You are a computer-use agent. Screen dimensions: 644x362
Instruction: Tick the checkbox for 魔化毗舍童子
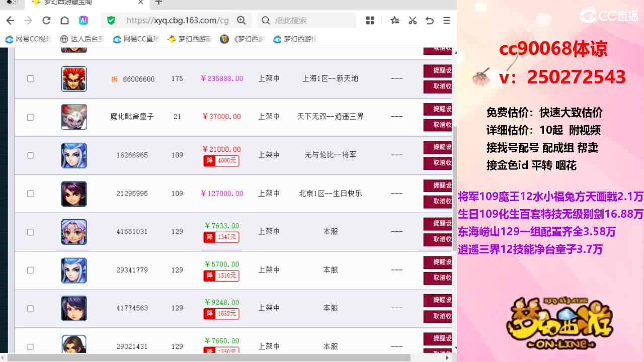click(x=30, y=117)
